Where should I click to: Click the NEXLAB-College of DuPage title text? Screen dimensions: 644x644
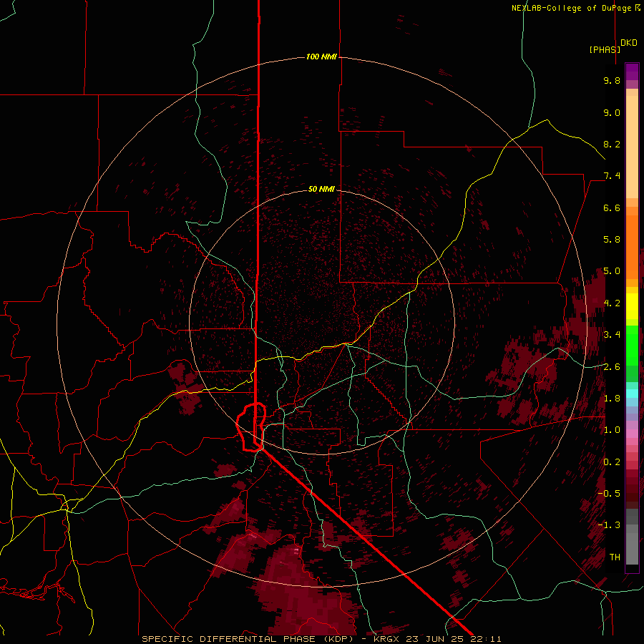pos(572,8)
